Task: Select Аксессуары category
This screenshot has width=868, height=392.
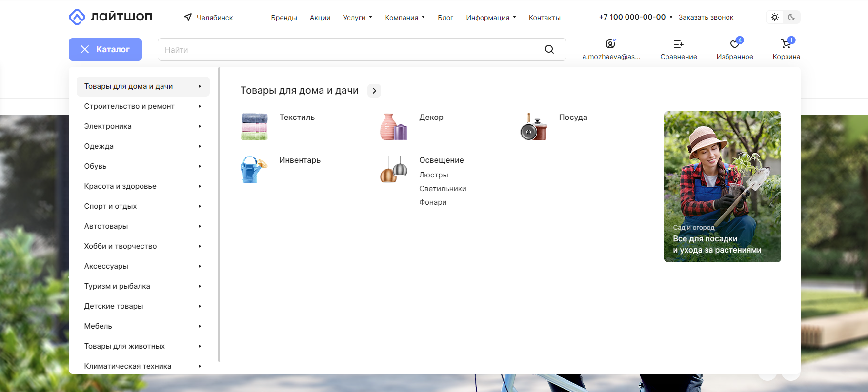Action: (x=143, y=266)
